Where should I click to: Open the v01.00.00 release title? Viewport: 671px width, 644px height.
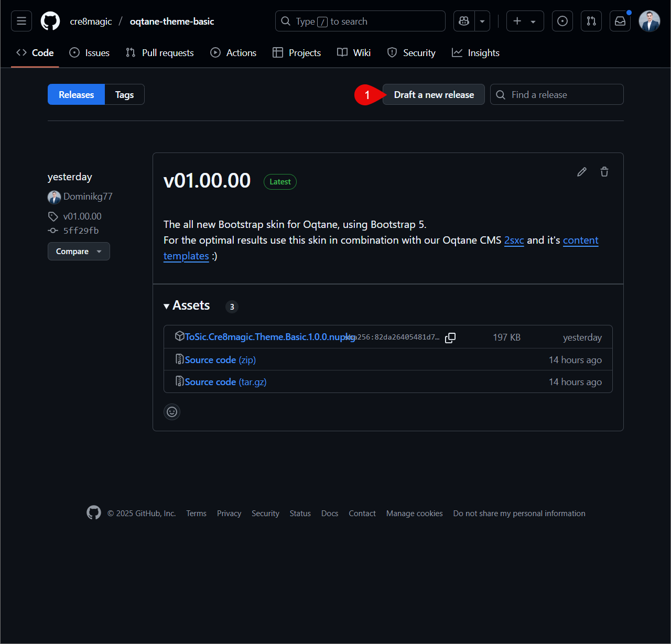(x=207, y=181)
